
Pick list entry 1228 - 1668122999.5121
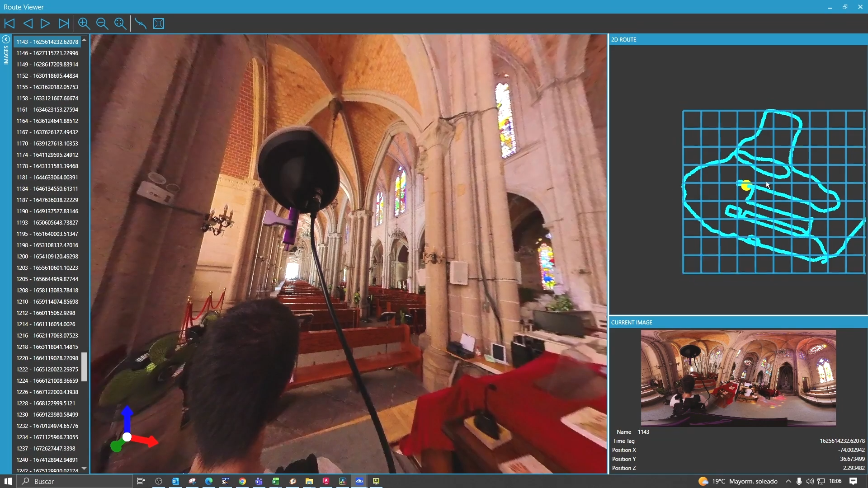46,403
